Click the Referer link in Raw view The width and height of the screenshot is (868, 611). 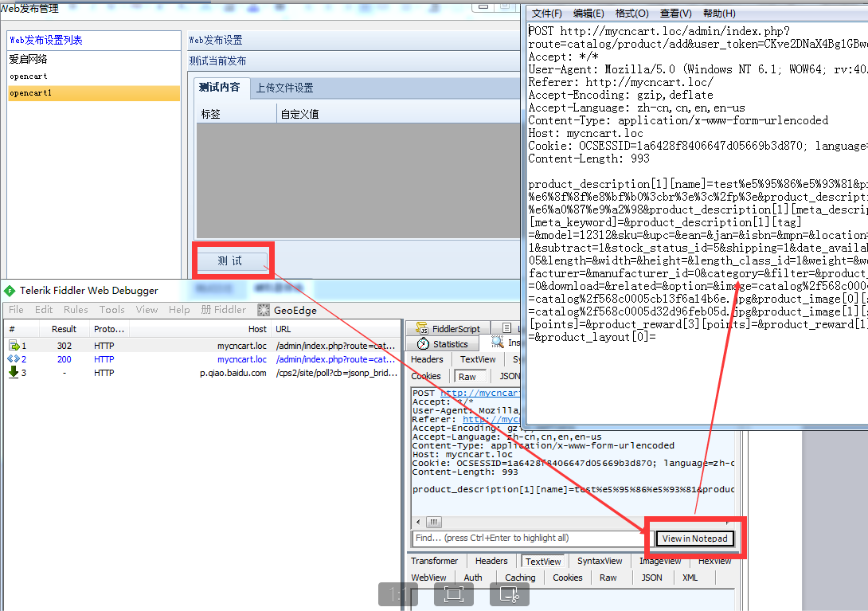coord(491,419)
